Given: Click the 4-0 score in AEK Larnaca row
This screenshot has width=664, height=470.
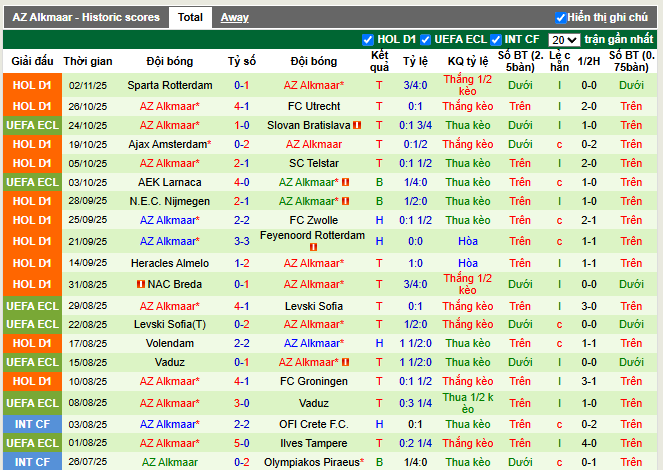Looking at the screenshot, I should click(x=242, y=182).
